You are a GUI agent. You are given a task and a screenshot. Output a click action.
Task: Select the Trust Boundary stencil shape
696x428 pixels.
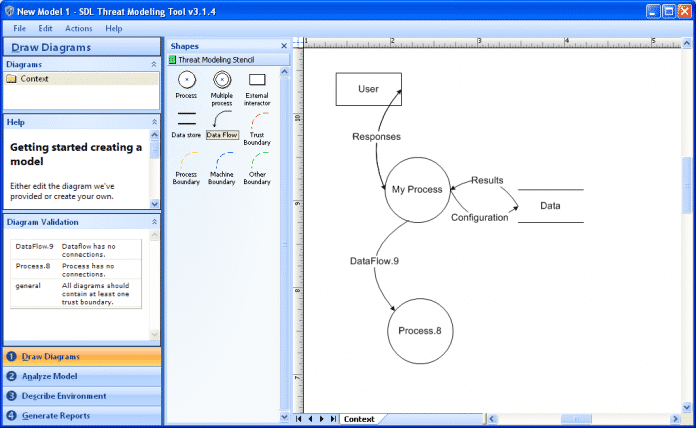tap(257, 129)
